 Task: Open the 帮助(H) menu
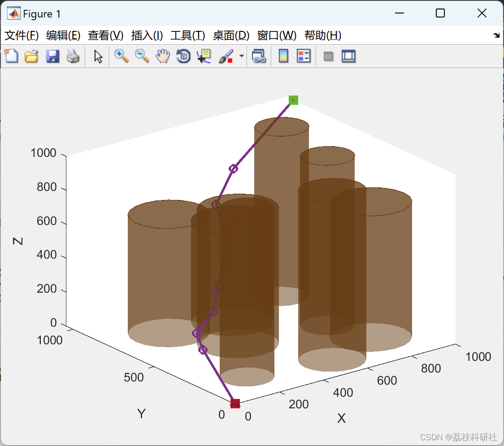click(323, 35)
